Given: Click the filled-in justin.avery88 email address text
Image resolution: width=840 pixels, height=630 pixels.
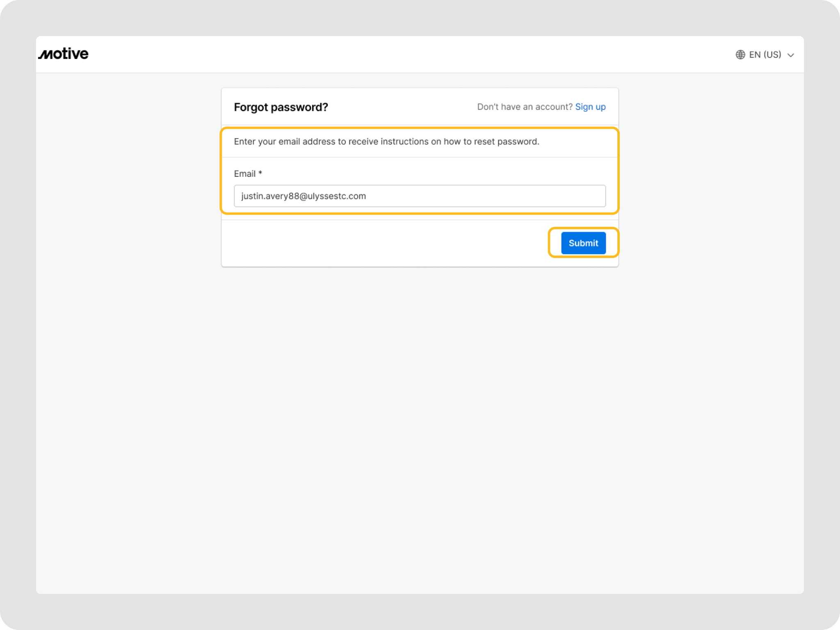Looking at the screenshot, I should click(304, 196).
